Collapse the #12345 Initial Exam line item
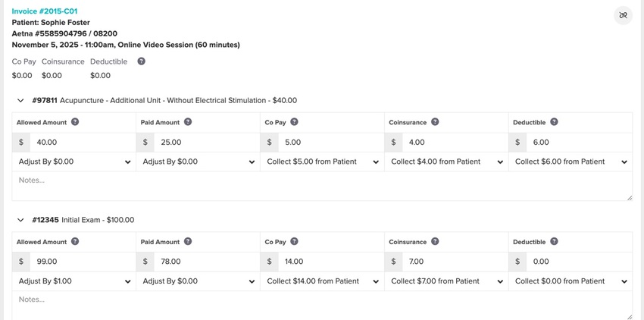 pyautogui.click(x=20, y=220)
